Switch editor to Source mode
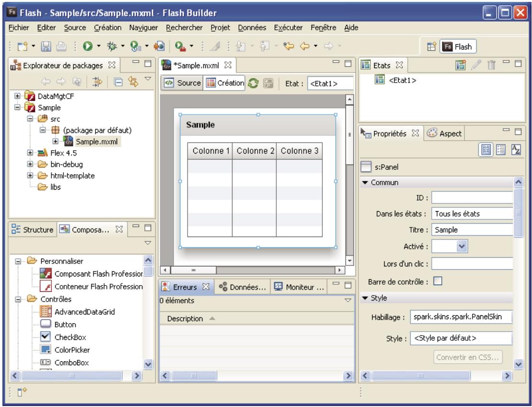The width and height of the screenshot is (532, 407). point(183,83)
